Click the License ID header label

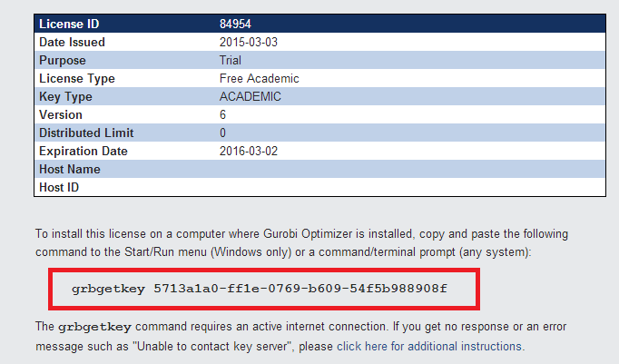tap(67, 24)
